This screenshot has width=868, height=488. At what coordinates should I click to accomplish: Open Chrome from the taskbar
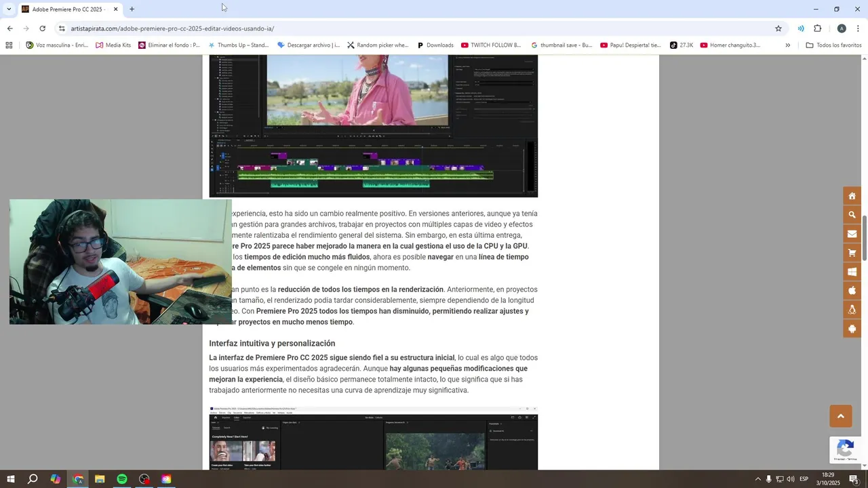tap(77, 479)
